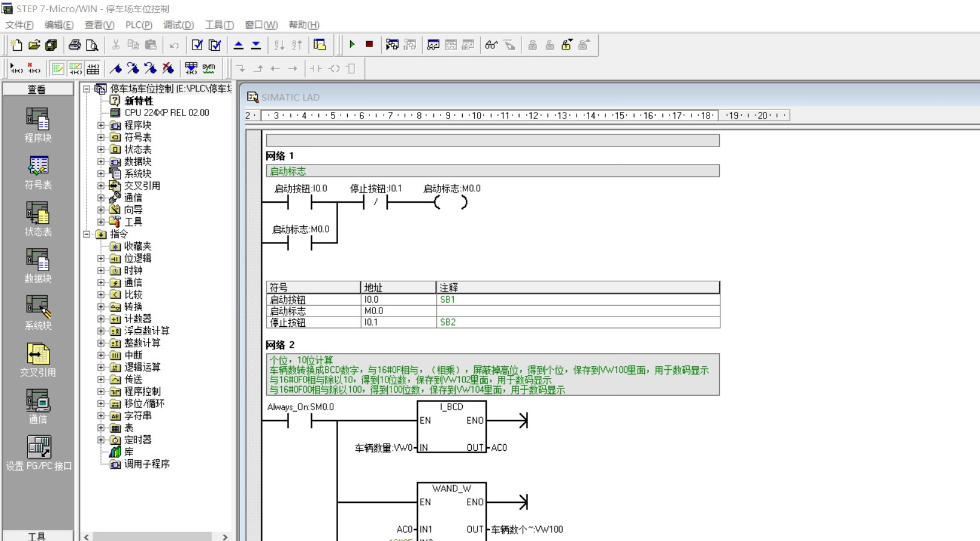The image size is (980, 541).
Task: Open the 调试(D) menu
Action: [178, 25]
